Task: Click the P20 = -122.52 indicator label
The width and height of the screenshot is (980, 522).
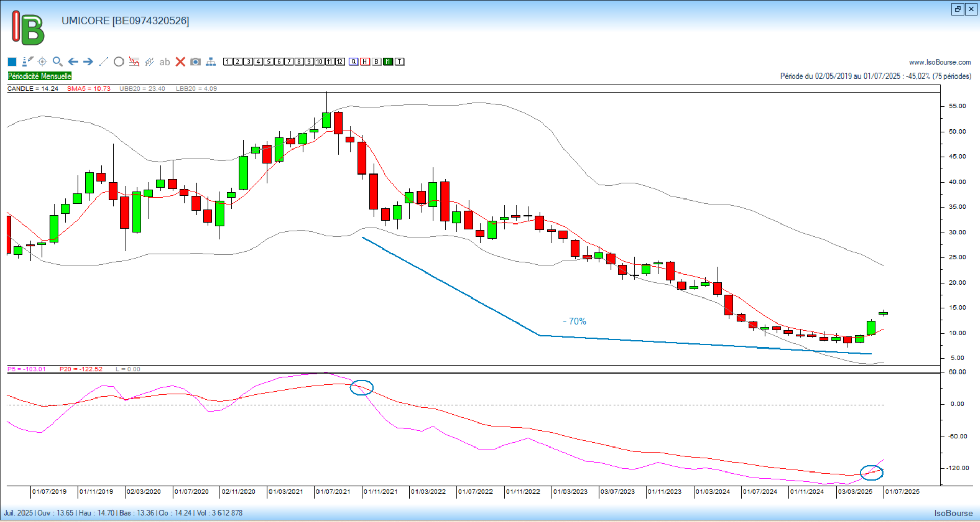Action: click(81, 369)
